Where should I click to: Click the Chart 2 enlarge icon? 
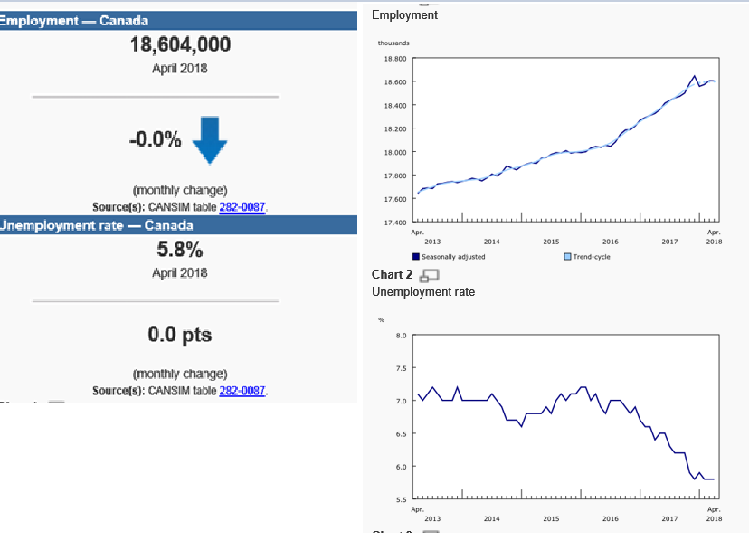431,275
